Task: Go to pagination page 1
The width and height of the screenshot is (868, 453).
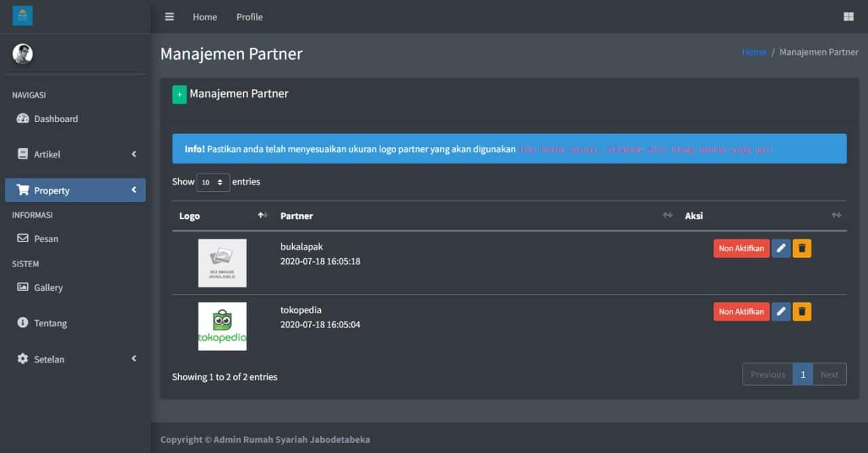Action: tap(802, 374)
